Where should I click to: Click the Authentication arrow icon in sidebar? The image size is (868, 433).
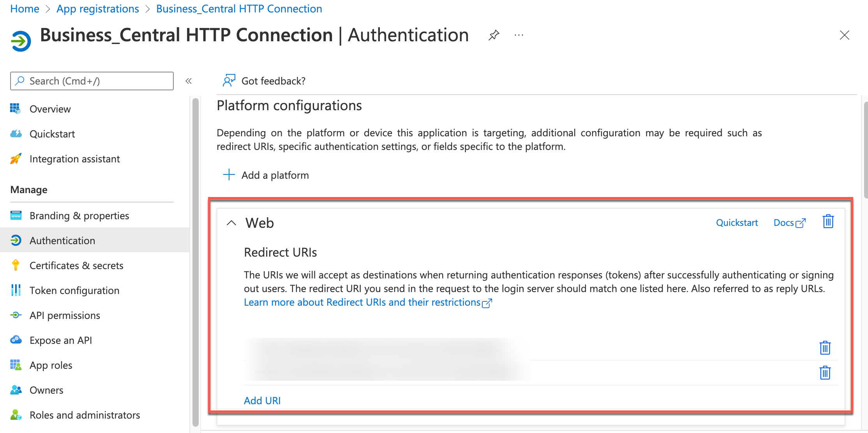16,241
